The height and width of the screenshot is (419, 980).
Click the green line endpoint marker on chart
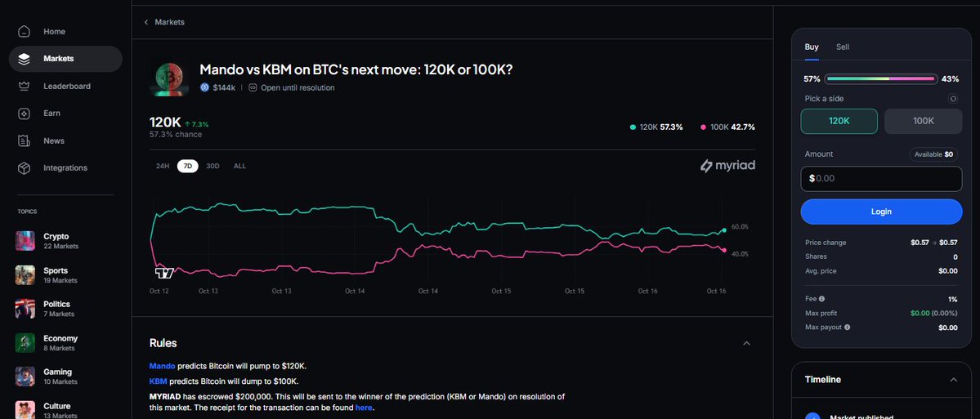pos(723,230)
